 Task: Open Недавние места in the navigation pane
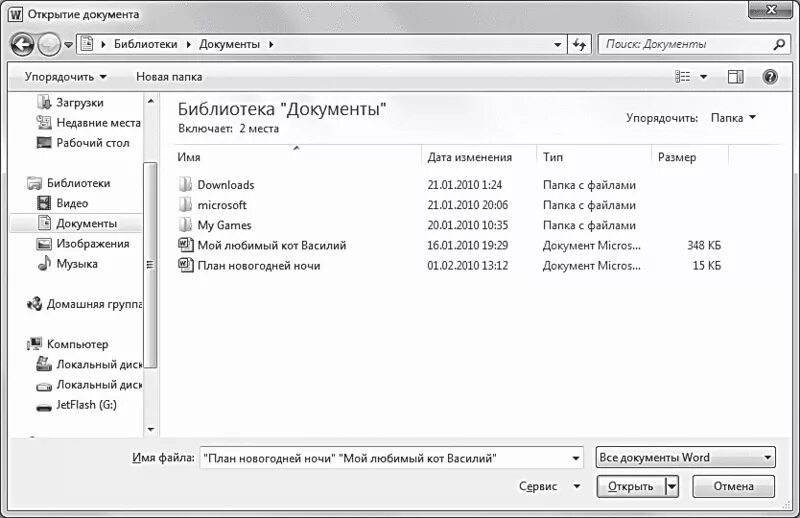88,123
